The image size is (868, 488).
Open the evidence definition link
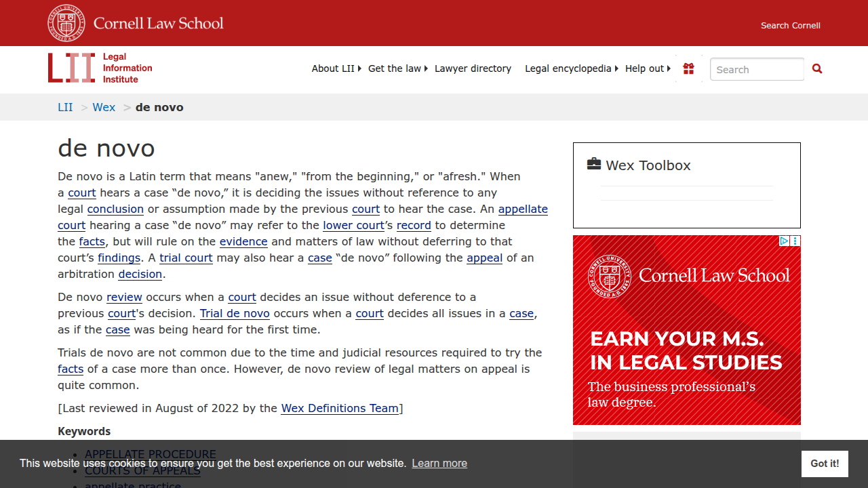click(x=243, y=241)
